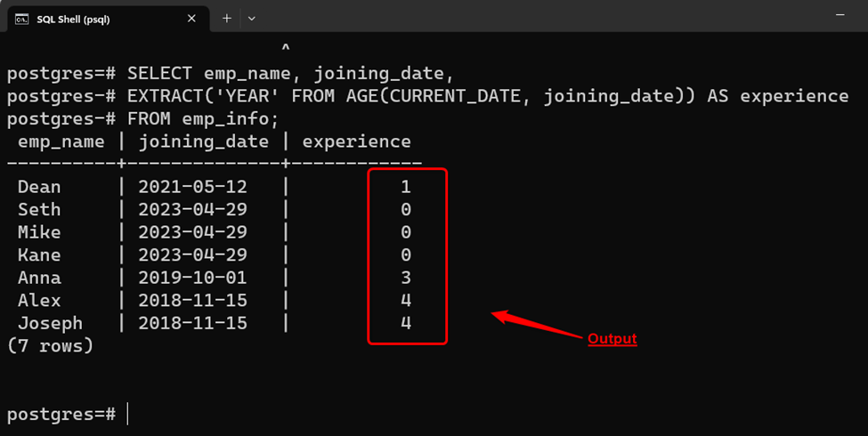Screen dimensions: 868x436
Task: Click Kane's experience value 0
Action: 406,255
